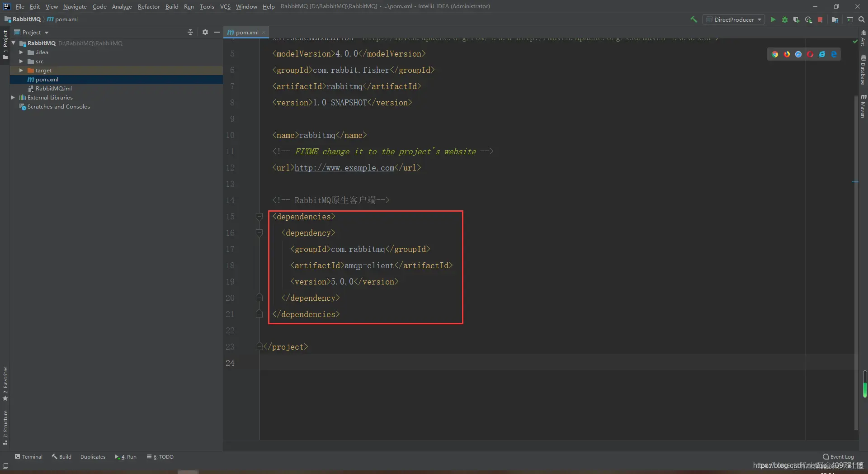Open the Ant tool window

(x=863, y=38)
